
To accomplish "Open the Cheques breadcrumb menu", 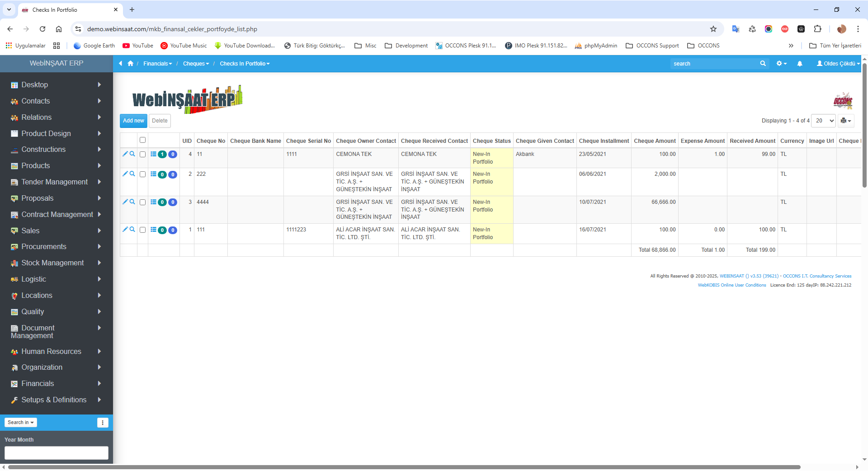I will [x=196, y=64].
